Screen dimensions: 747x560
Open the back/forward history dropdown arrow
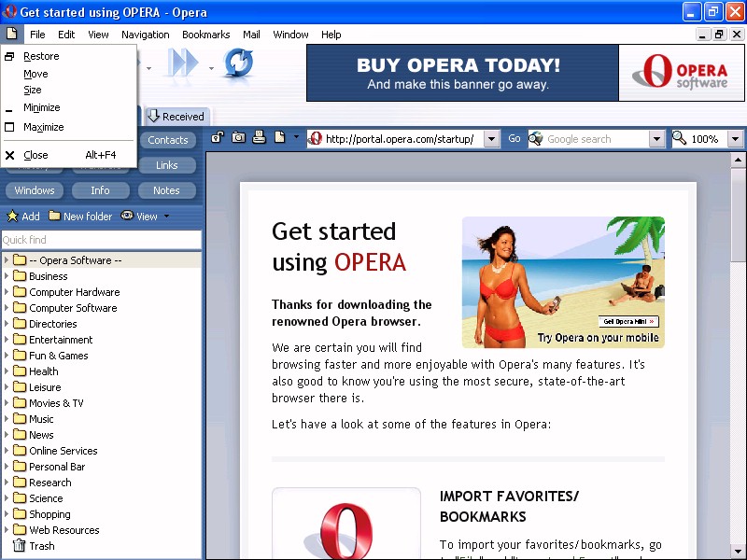point(148,68)
